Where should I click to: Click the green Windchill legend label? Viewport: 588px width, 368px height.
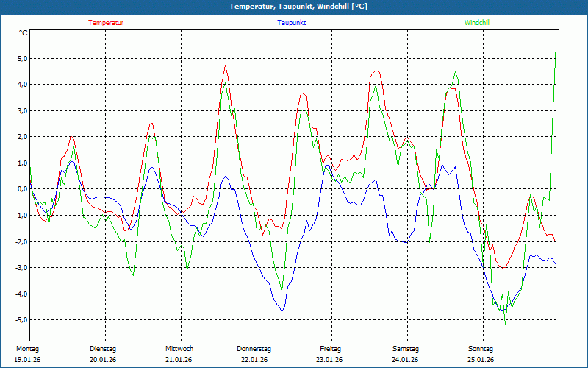(x=477, y=23)
